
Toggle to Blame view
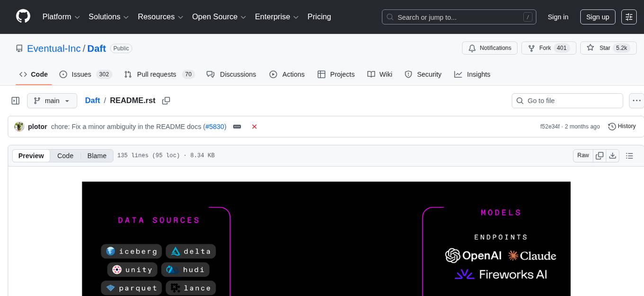[97, 156]
